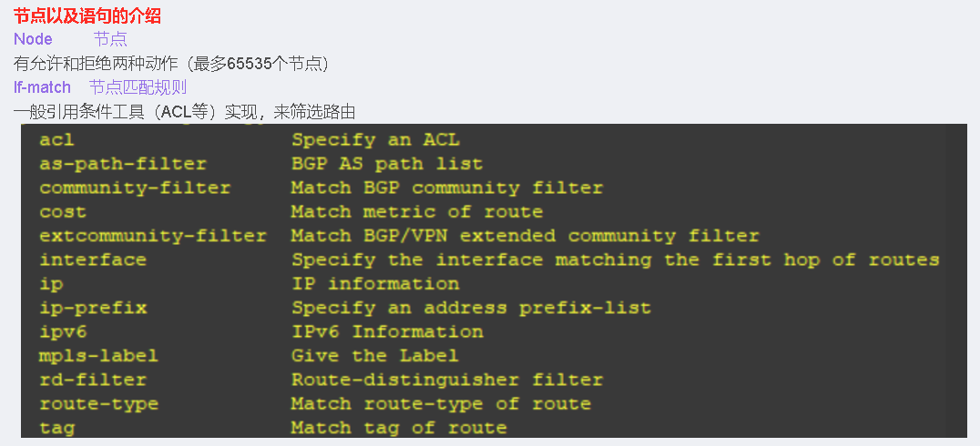Click the tag keyword in terminal
Image resolution: width=980 pixels, height=446 pixels.
[x=56, y=427]
